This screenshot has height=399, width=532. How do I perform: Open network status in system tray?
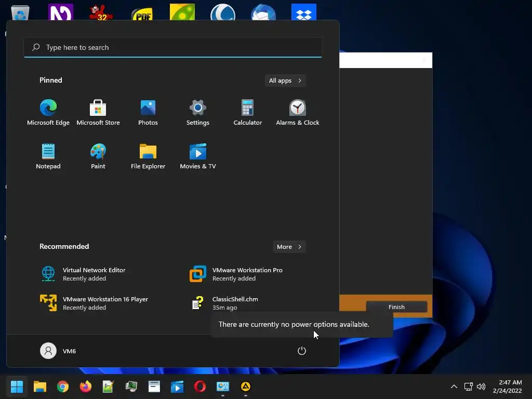coord(468,387)
